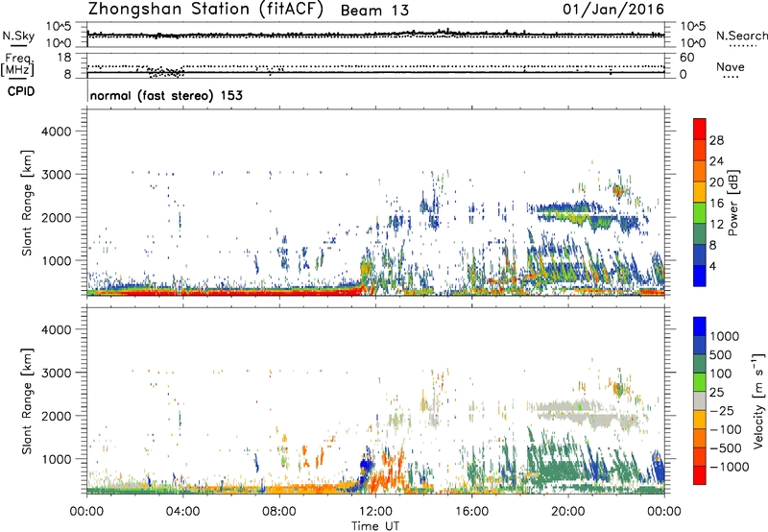Click the date "01/Jan/2016"
The image size is (768, 532).
[x=613, y=9]
